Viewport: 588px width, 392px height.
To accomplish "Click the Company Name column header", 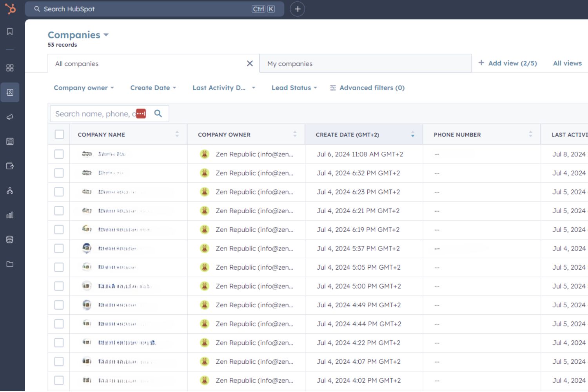I will [x=102, y=134].
